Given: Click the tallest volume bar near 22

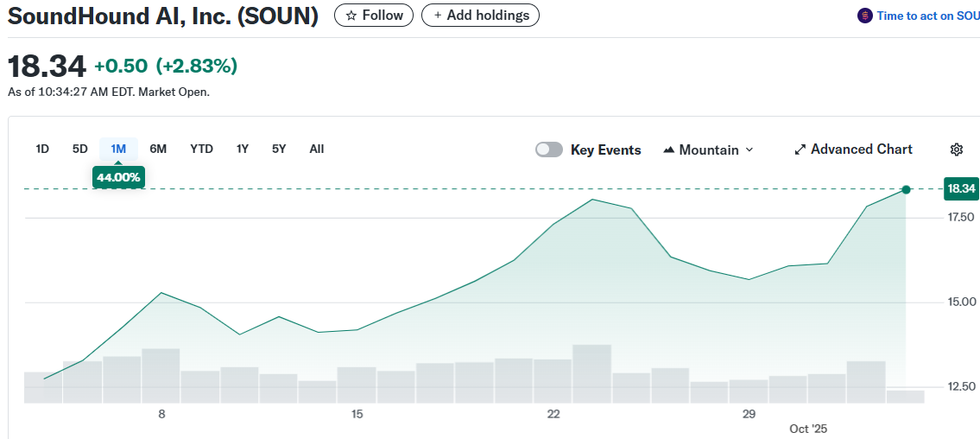Looking at the screenshot, I should [591, 373].
